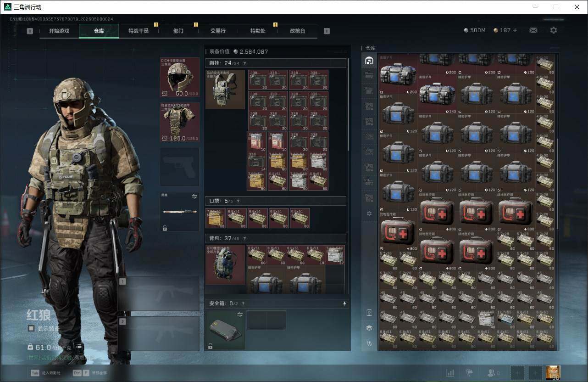588x382 pixels.
Task: Open warehouse settings gear in sidebar
Action: 369,213
